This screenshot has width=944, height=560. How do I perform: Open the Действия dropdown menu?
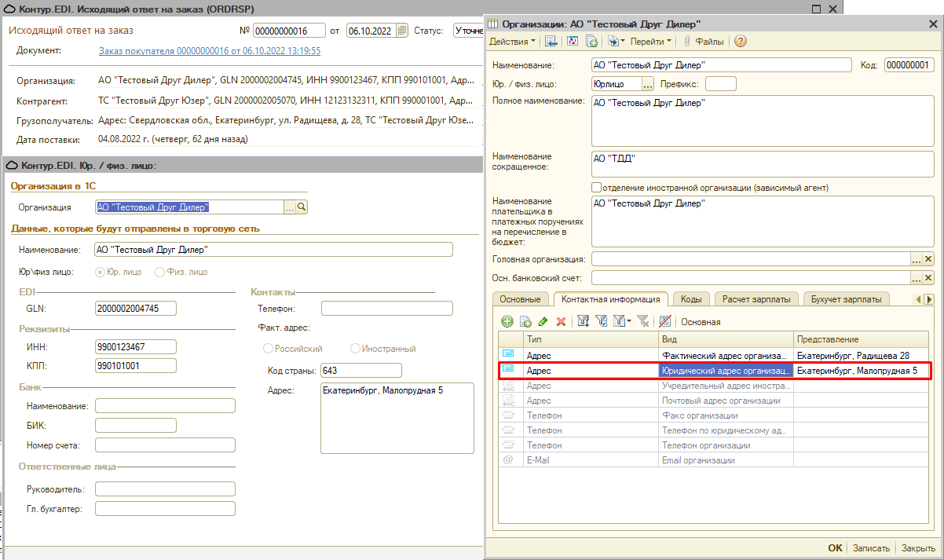512,41
